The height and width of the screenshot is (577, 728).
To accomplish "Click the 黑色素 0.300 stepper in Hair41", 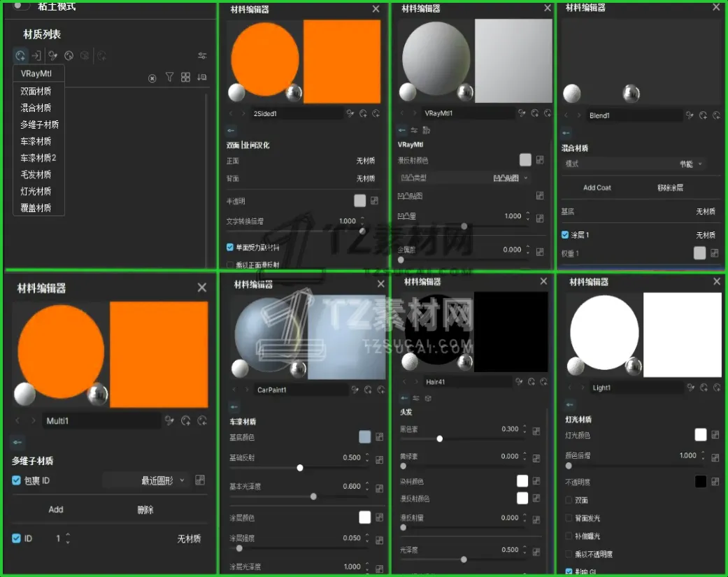I will (524, 429).
